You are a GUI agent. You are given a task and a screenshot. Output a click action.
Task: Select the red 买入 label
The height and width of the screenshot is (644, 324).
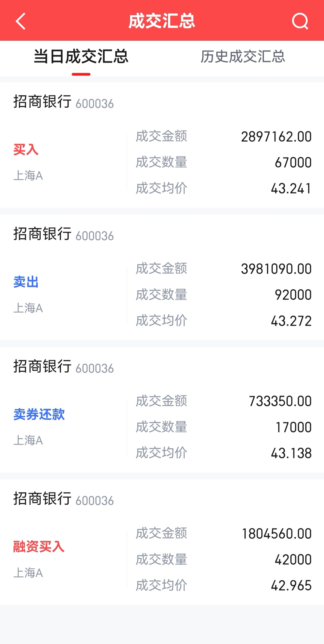pyautogui.click(x=26, y=150)
